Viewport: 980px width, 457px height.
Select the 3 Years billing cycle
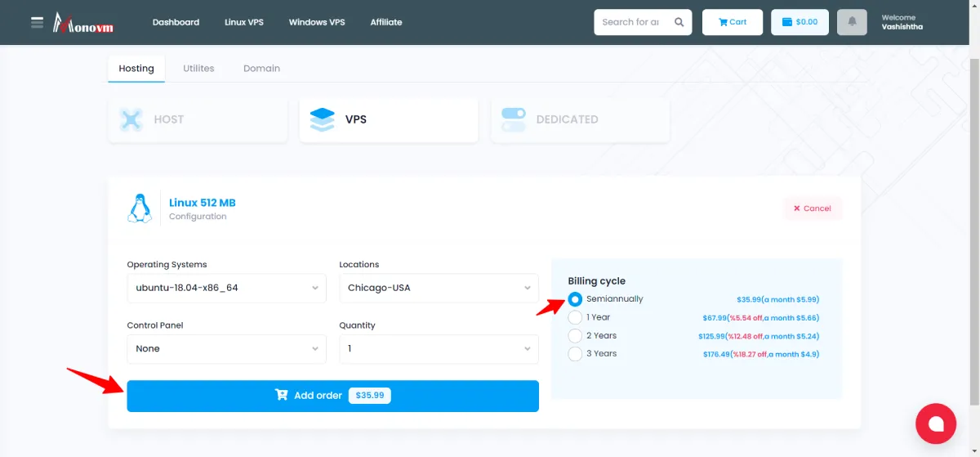[x=575, y=354]
